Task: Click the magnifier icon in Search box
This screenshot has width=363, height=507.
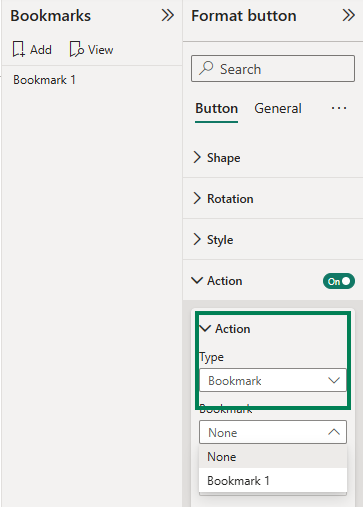Action: pyautogui.click(x=206, y=68)
